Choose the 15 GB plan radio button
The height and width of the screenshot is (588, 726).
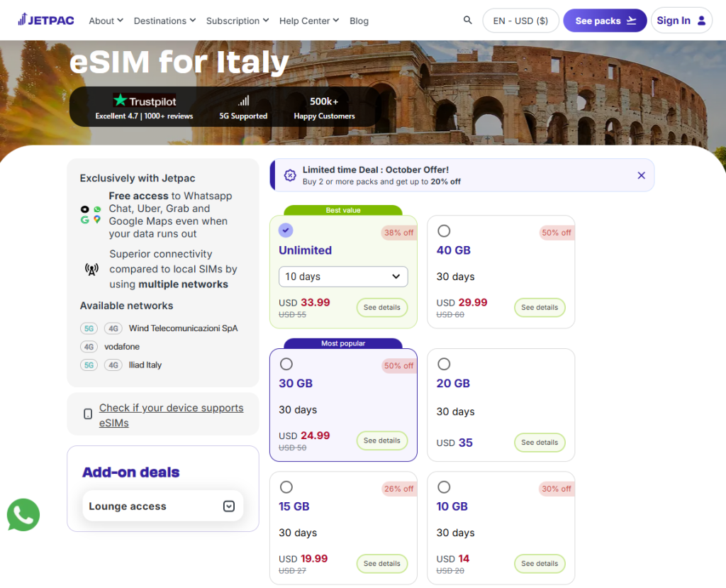click(x=286, y=487)
